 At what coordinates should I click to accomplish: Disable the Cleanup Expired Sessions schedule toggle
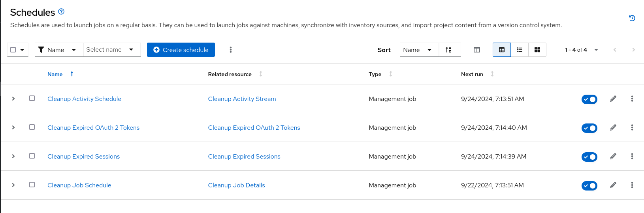[x=589, y=157]
